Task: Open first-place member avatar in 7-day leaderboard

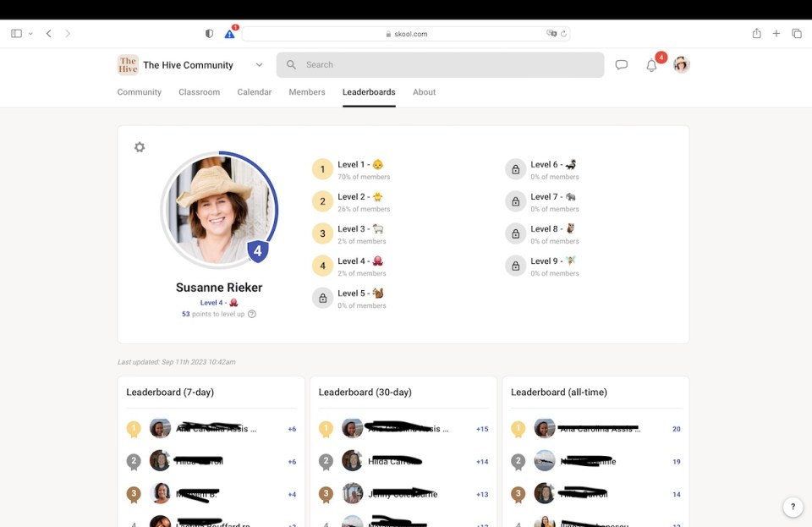Action: [x=160, y=429]
